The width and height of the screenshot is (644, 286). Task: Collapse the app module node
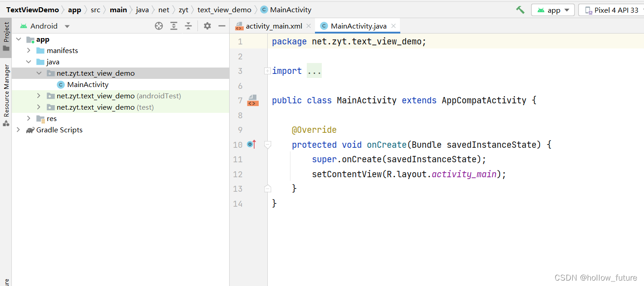(19, 39)
